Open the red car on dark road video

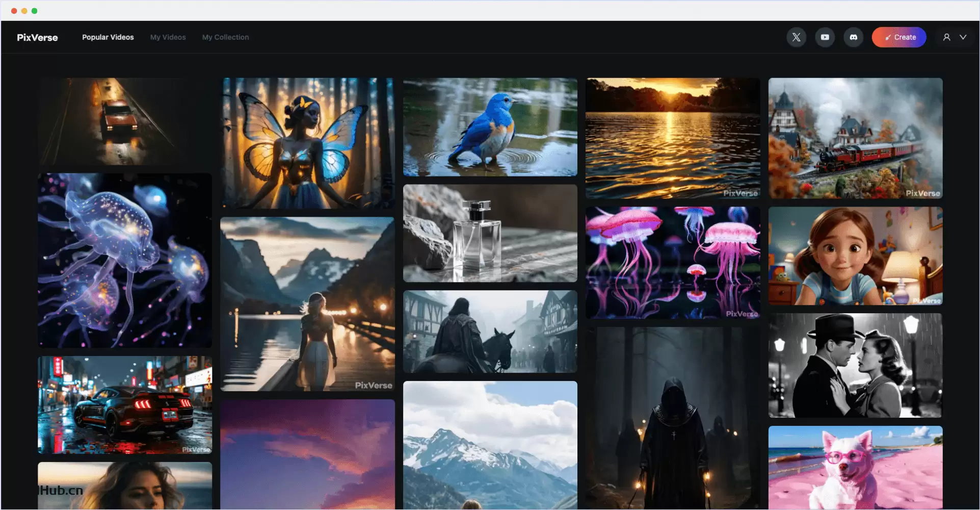click(124, 121)
